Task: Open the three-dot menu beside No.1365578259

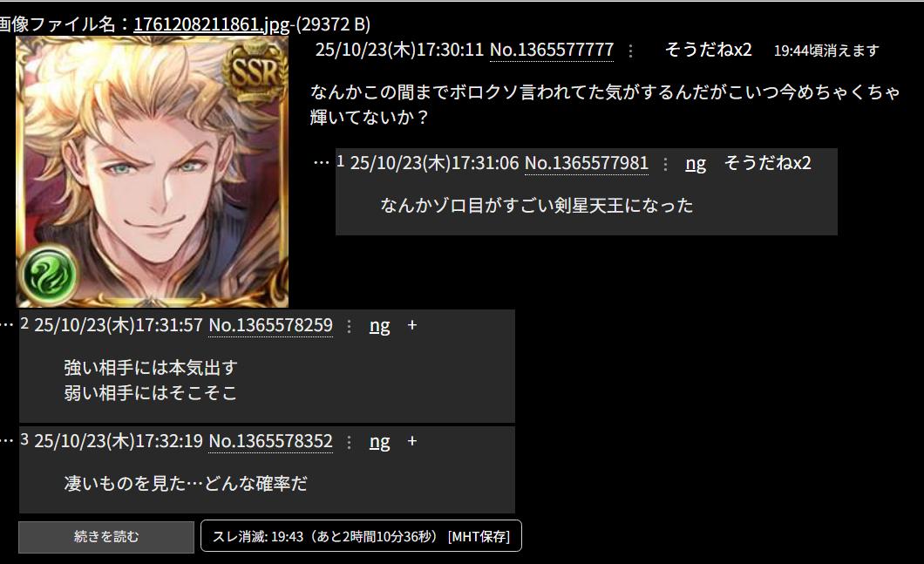Action: pos(350,326)
